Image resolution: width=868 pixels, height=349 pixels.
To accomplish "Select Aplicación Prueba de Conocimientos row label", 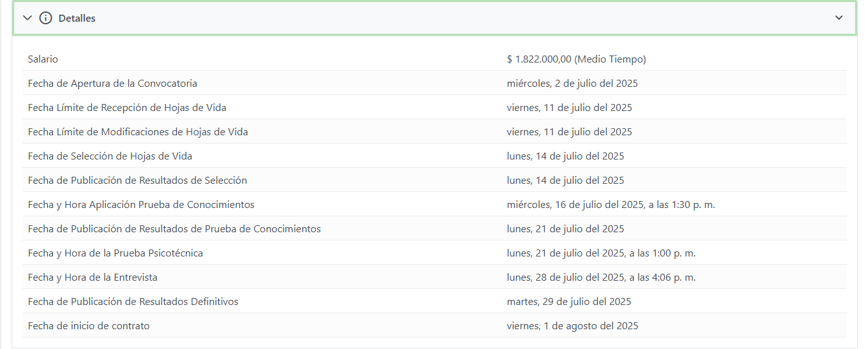I will pos(141,205).
